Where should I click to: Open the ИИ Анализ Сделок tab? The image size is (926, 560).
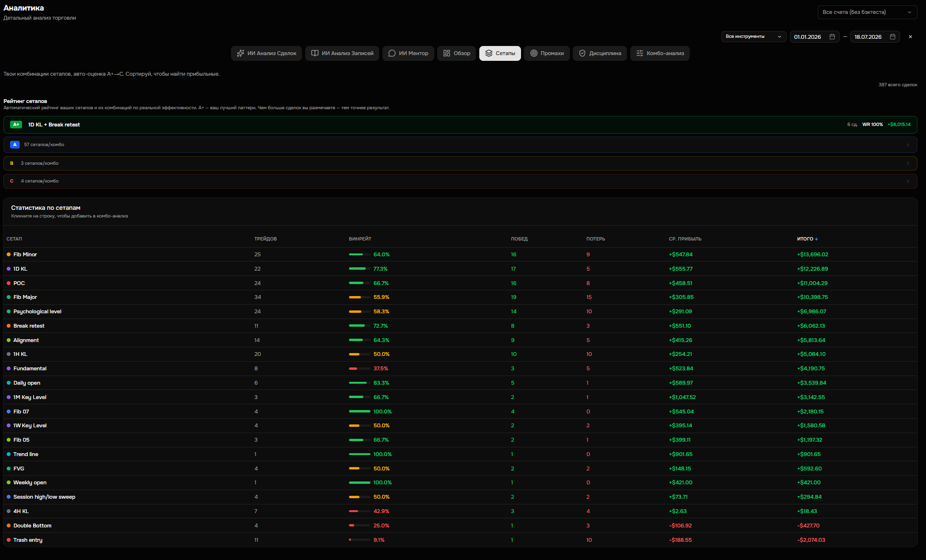pos(266,53)
